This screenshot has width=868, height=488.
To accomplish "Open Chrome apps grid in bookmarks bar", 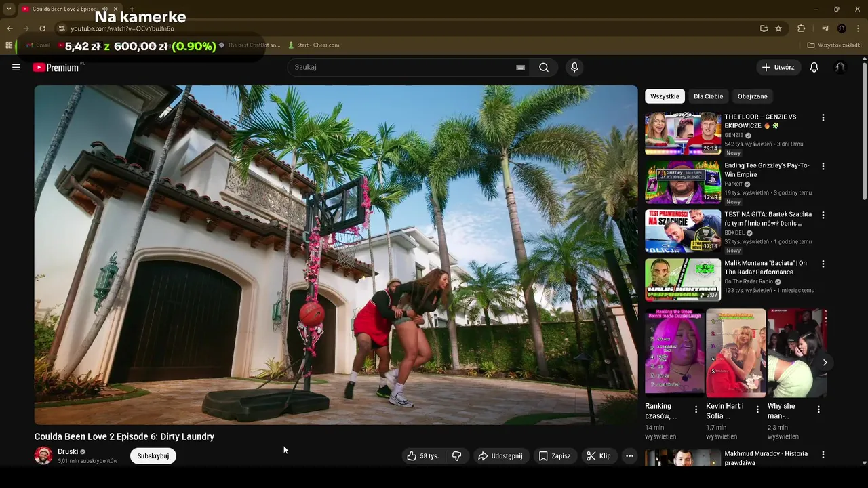I will coord(9,45).
